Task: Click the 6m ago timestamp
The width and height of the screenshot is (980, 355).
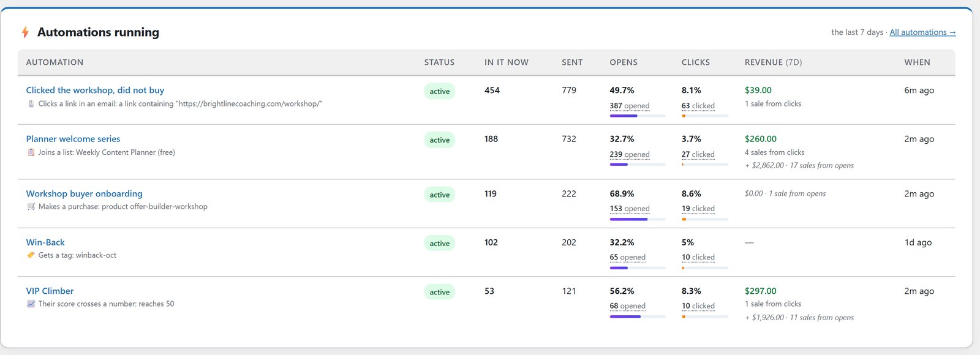Action: pyautogui.click(x=919, y=90)
